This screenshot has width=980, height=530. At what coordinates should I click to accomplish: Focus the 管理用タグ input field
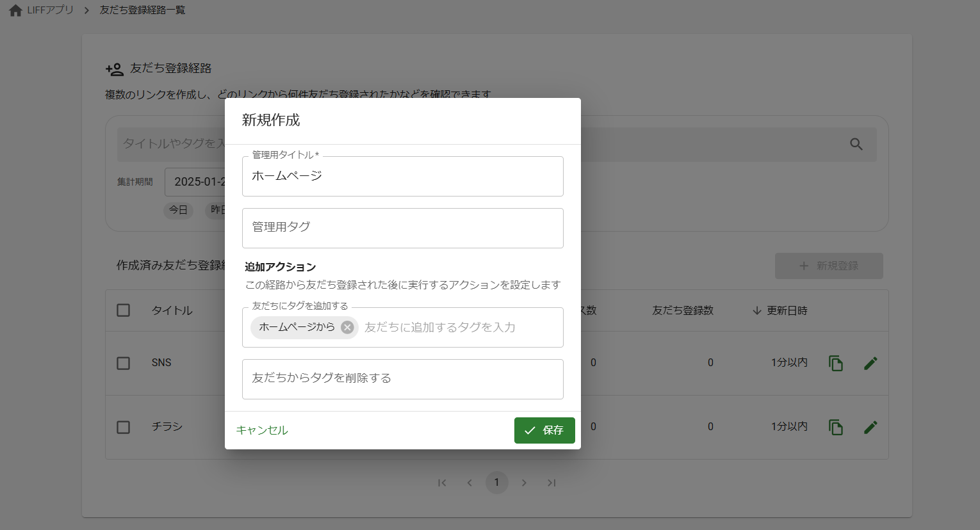click(x=403, y=228)
